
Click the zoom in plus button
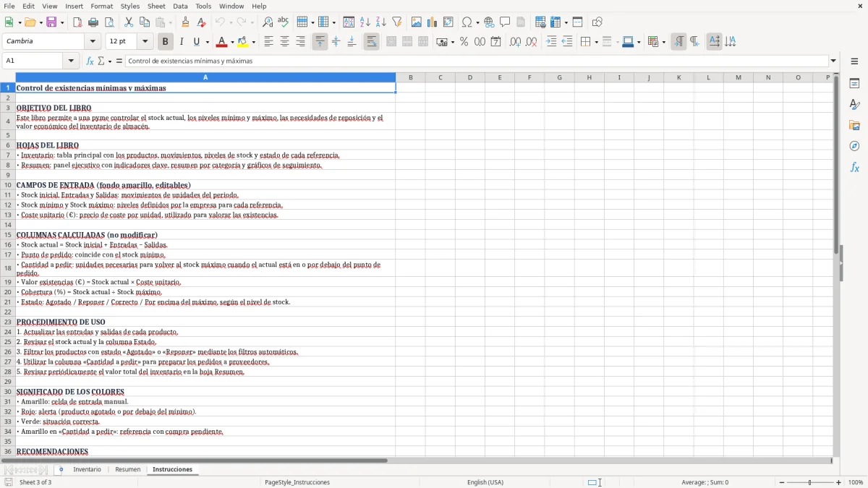(x=839, y=482)
